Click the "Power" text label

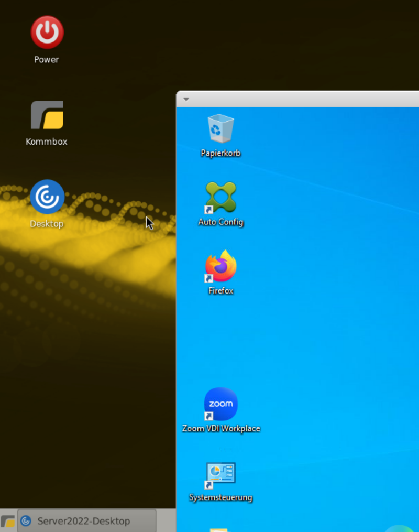(47, 60)
